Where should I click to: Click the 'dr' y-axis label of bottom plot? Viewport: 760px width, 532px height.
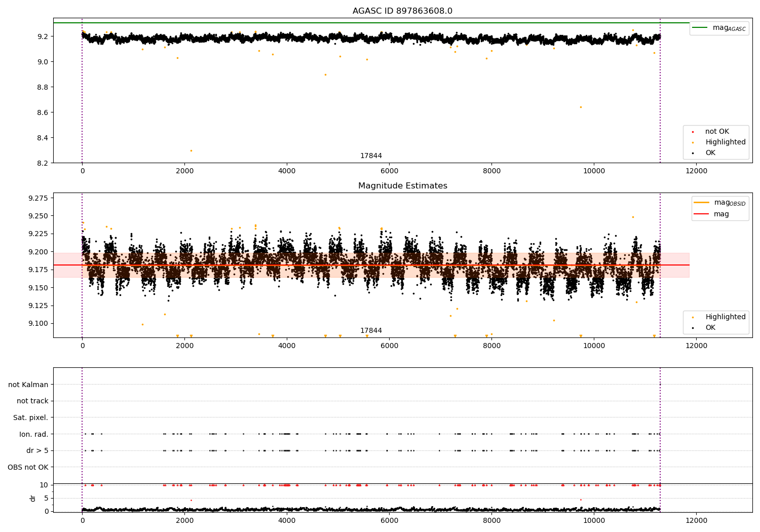pyautogui.click(x=33, y=499)
